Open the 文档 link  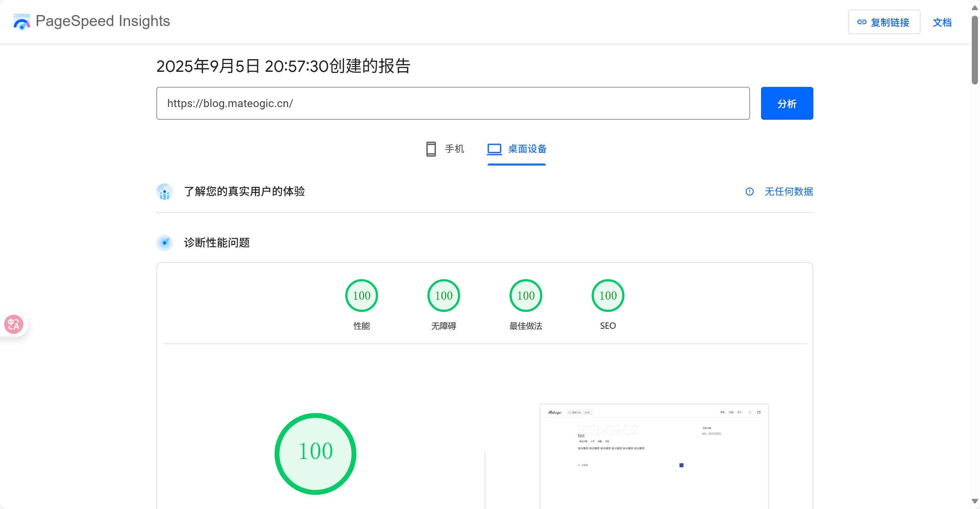pyautogui.click(x=942, y=23)
